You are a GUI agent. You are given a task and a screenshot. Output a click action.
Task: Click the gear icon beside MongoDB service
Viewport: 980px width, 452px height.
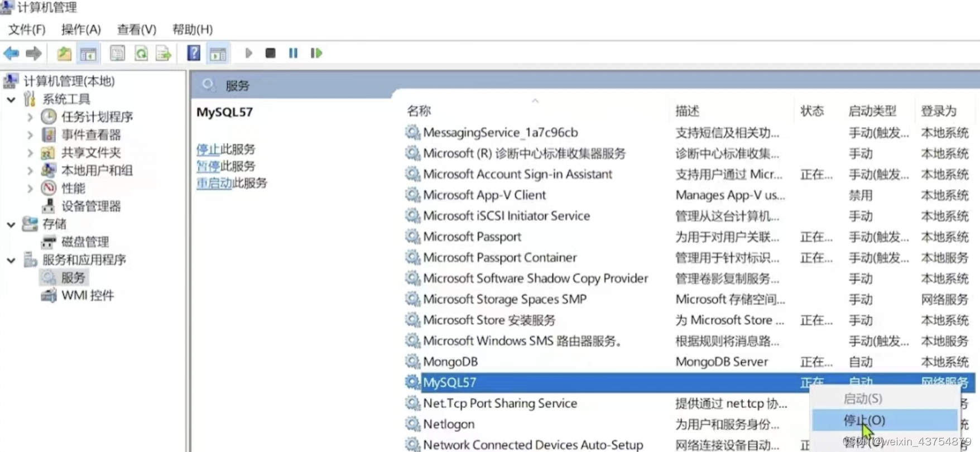(x=412, y=362)
